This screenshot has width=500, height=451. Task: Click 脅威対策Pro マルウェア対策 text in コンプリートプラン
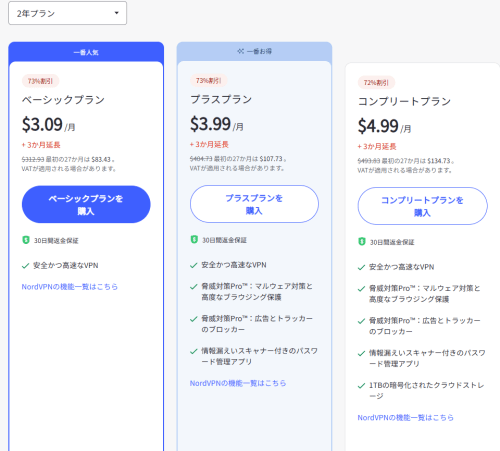point(425,294)
